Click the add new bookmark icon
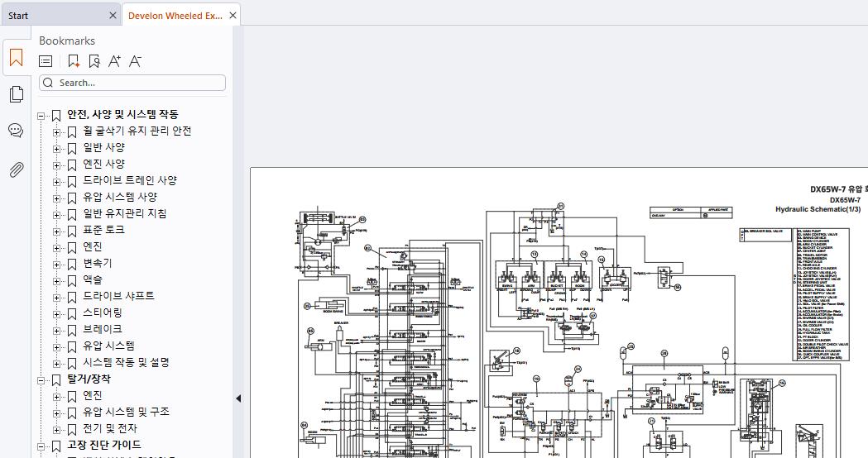The height and width of the screenshot is (458, 868). pos(74,61)
